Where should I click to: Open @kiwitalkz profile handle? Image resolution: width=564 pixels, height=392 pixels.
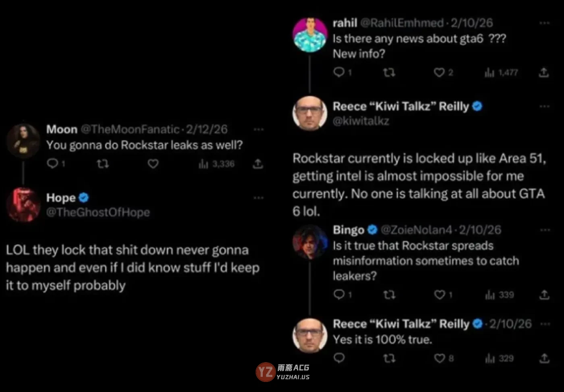(361, 121)
